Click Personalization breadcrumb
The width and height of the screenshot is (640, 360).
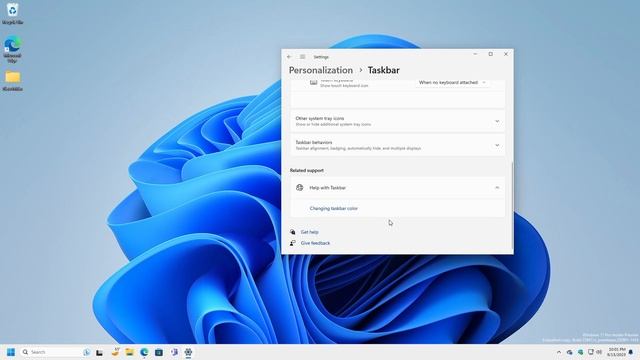(x=321, y=70)
